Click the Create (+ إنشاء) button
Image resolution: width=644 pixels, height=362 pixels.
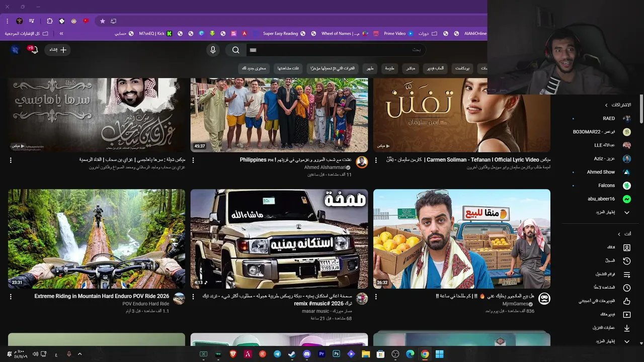coord(58,50)
